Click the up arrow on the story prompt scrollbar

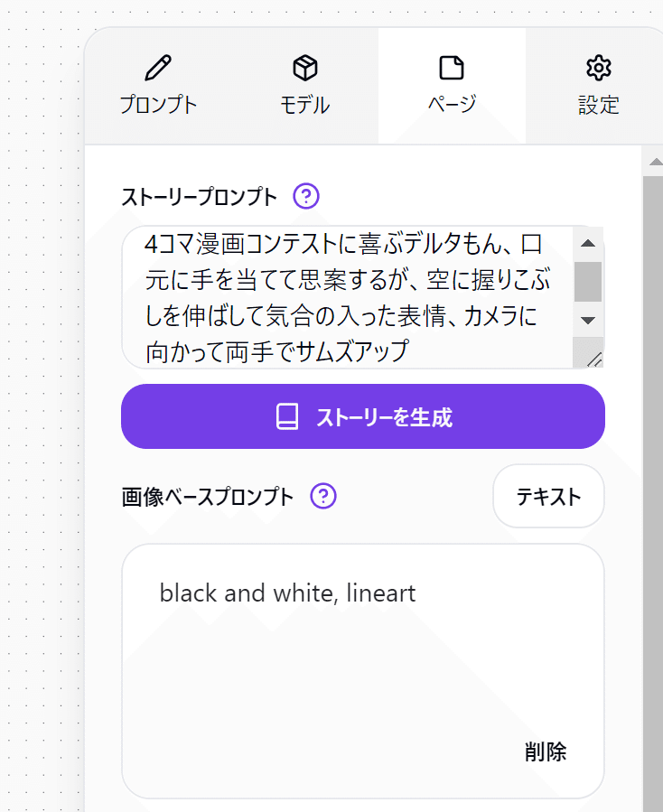coord(588,242)
